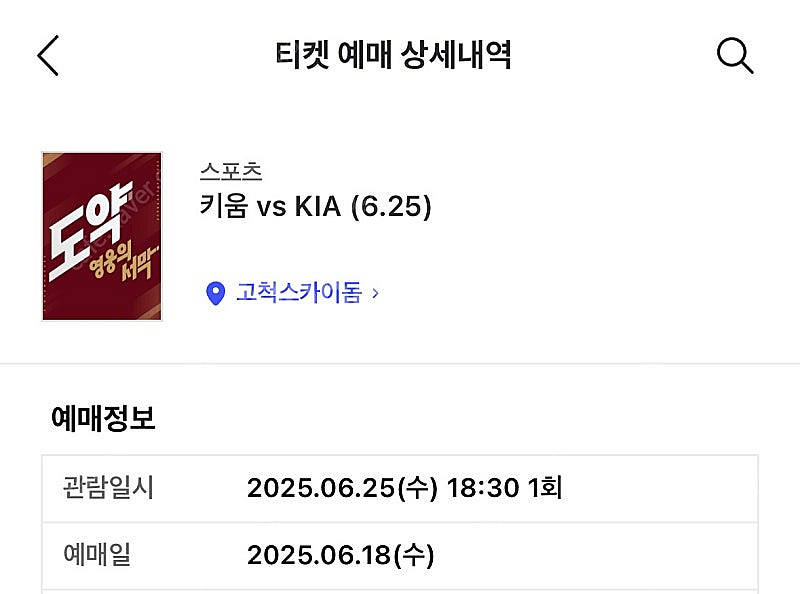The width and height of the screenshot is (800, 594).
Task: Open search with the magnifier icon
Action: (x=735, y=56)
